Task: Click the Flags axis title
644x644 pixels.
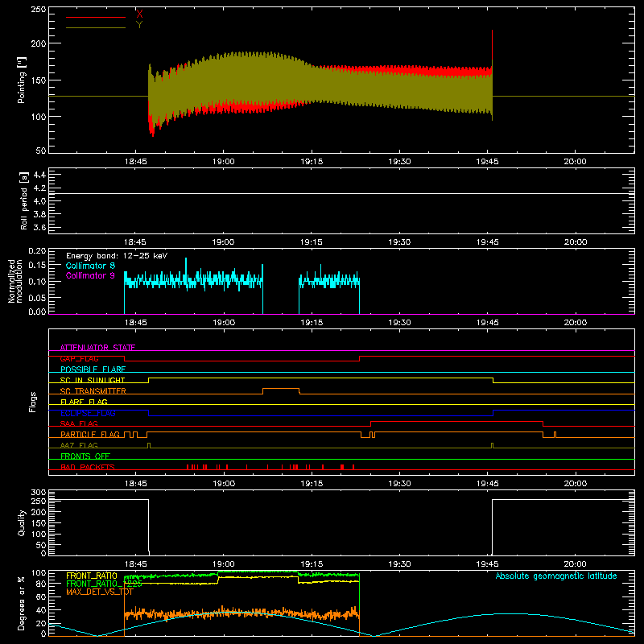Action: [x=32, y=402]
